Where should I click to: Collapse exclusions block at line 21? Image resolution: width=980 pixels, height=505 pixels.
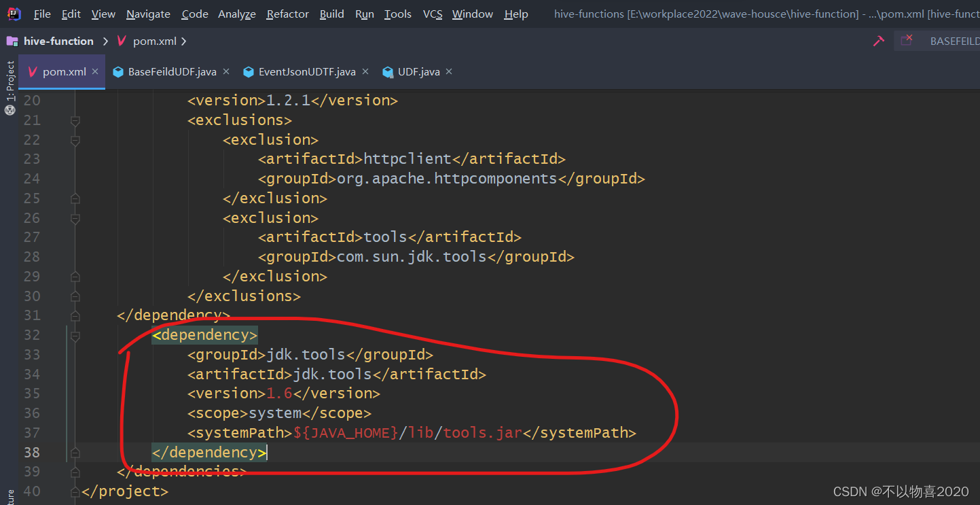pyautogui.click(x=75, y=121)
